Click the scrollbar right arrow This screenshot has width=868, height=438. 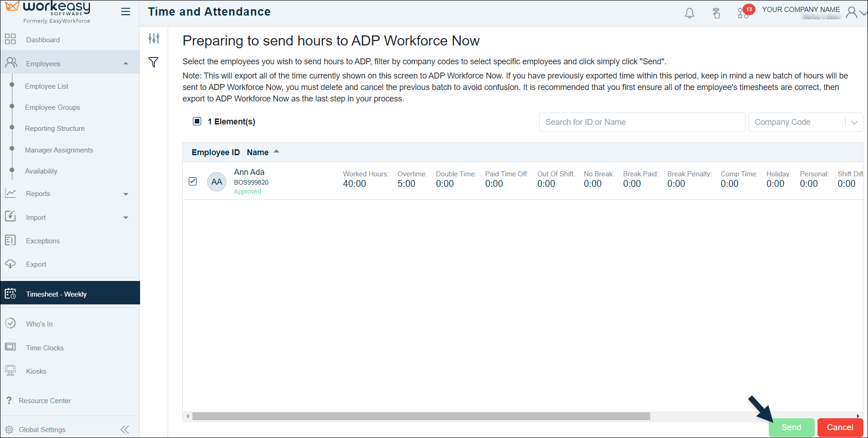pyautogui.click(x=858, y=416)
